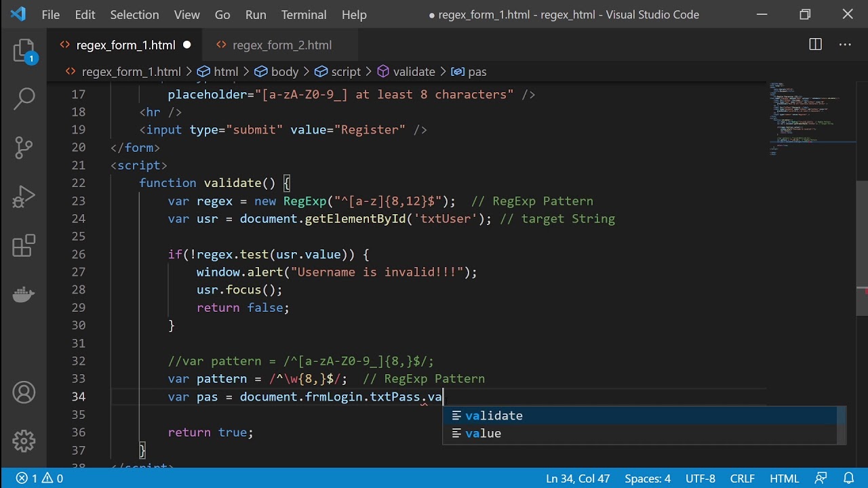Click the placeholder attribute on line 17
This screenshot has width=868, height=488.
tap(341, 94)
